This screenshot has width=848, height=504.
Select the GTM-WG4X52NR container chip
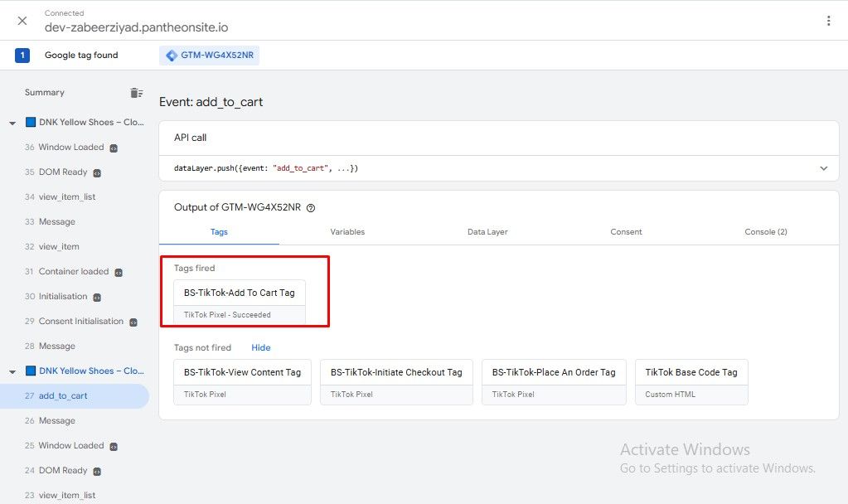[209, 56]
